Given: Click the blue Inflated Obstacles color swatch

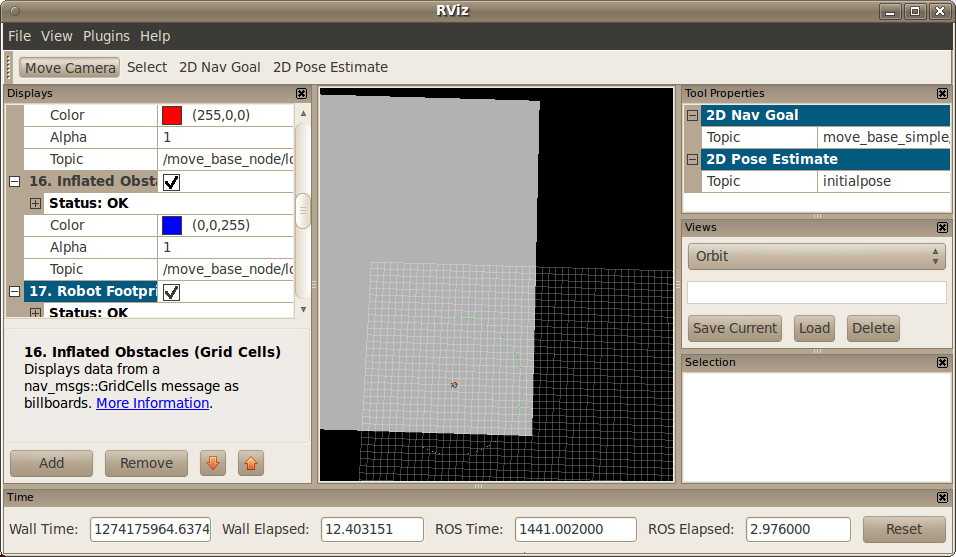Looking at the screenshot, I should click(x=172, y=225).
